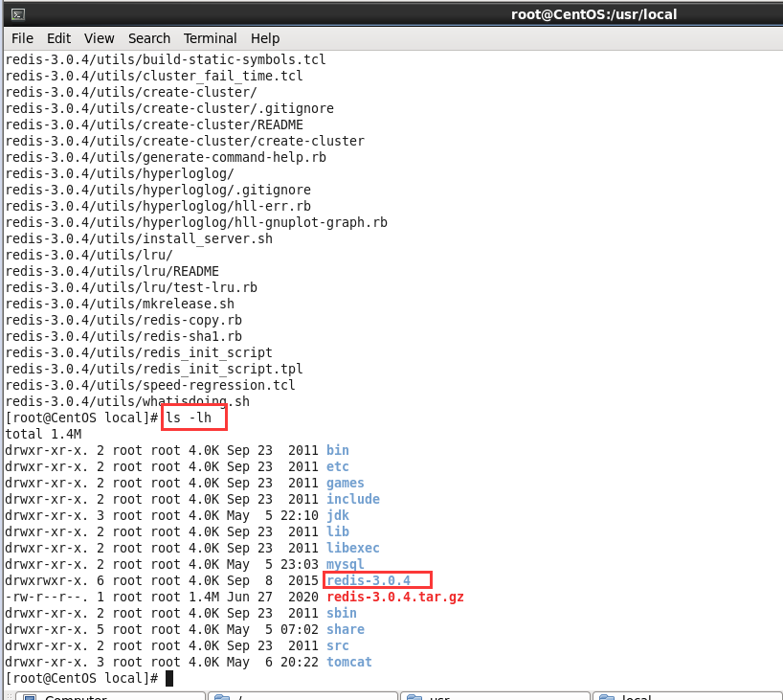Open the View menu
This screenshot has width=783, height=700.
tap(99, 38)
